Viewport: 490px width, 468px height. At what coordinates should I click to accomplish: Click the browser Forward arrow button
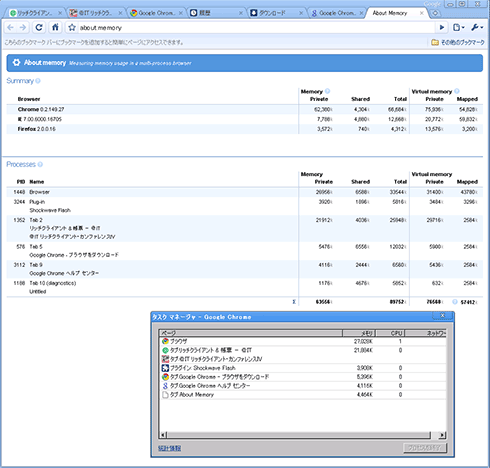[23, 27]
